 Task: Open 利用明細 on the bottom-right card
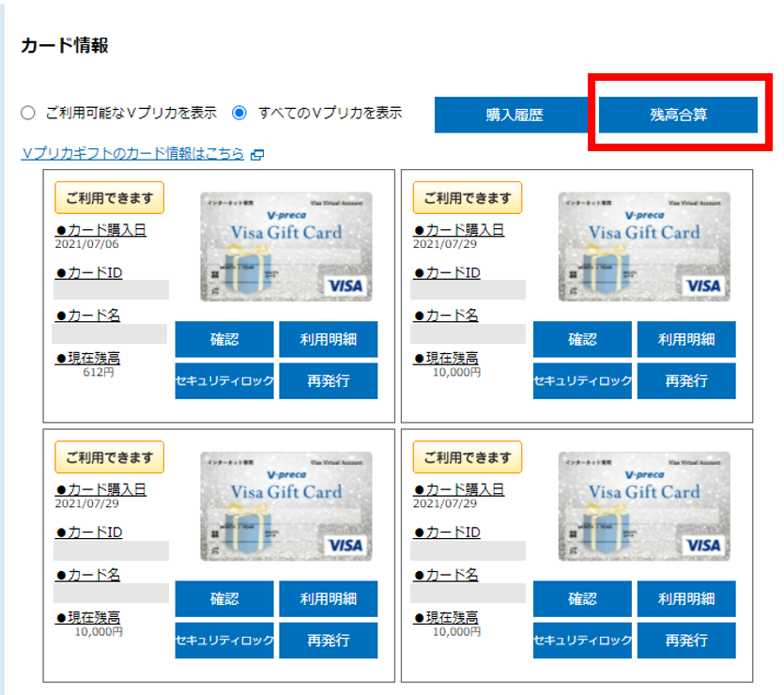(686, 599)
